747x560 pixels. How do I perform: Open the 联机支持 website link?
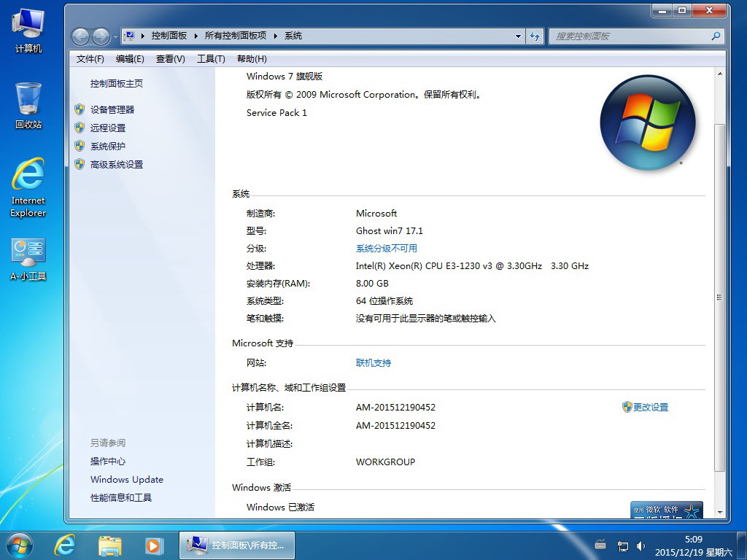tap(373, 362)
